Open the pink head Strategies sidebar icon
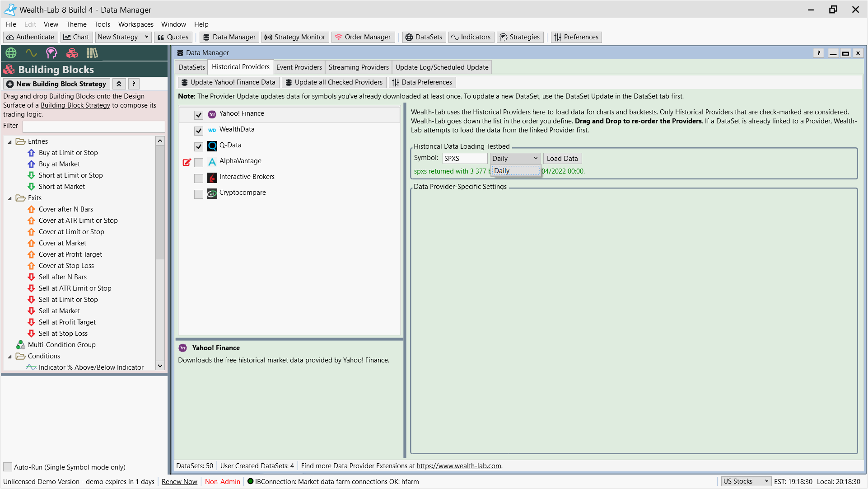 51,53
